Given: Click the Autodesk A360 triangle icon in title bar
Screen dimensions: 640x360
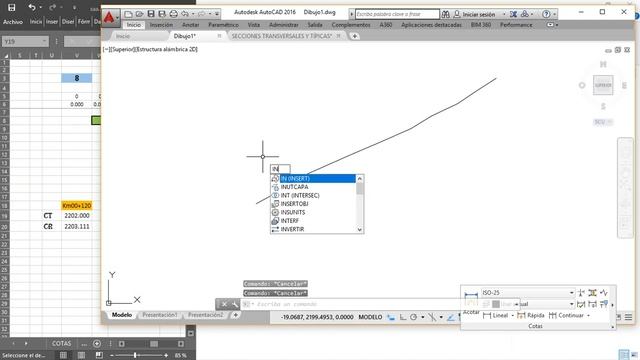Looking at the screenshot, I should (x=524, y=14).
